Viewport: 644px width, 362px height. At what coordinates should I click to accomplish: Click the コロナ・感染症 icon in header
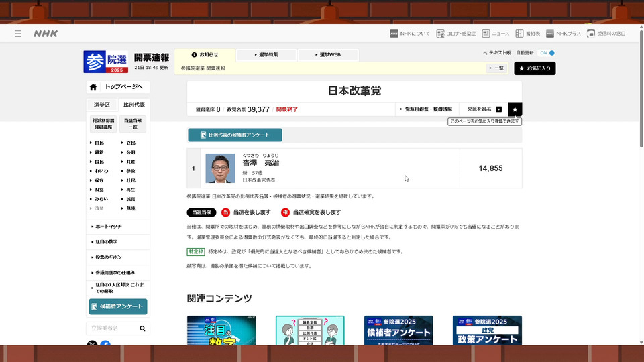click(x=440, y=34)
